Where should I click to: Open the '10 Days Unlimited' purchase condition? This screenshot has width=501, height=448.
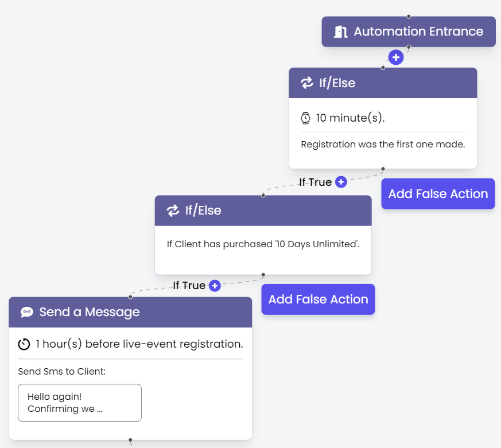point(263,244)
